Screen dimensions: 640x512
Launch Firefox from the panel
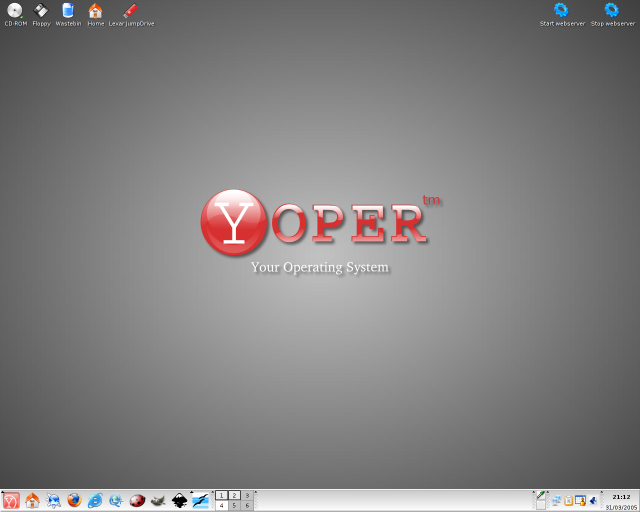[x=74, y=501]
